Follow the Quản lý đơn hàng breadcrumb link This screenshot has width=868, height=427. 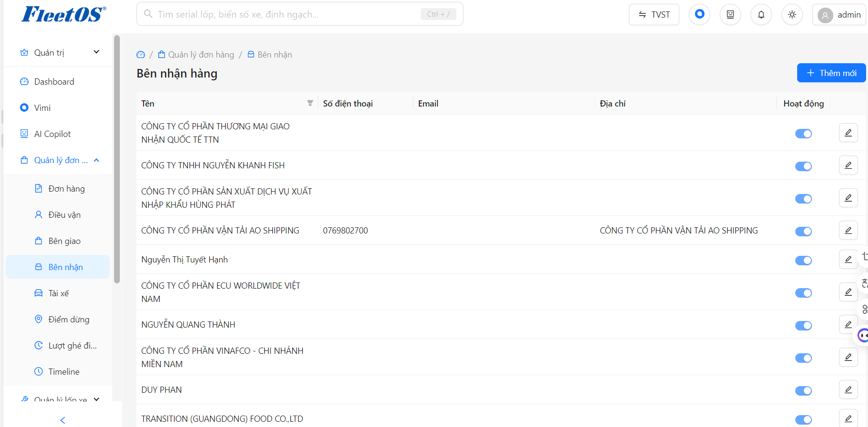click(x=196, y=55)
